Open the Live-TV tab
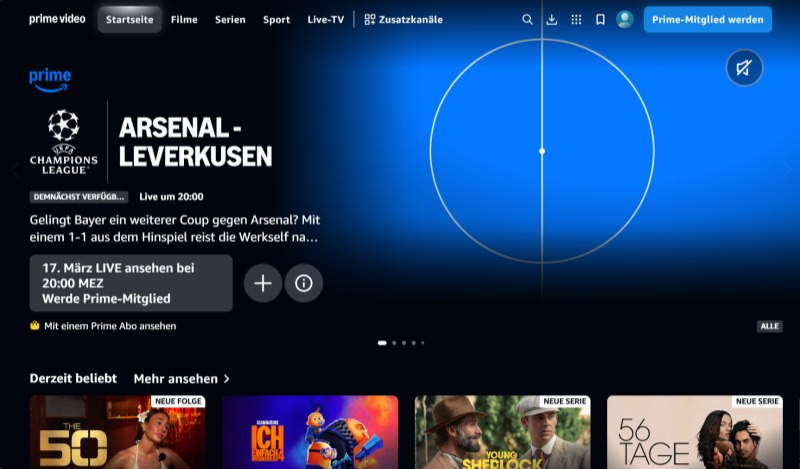This screenshot has width=800, height=469. (x=326, y=19)
